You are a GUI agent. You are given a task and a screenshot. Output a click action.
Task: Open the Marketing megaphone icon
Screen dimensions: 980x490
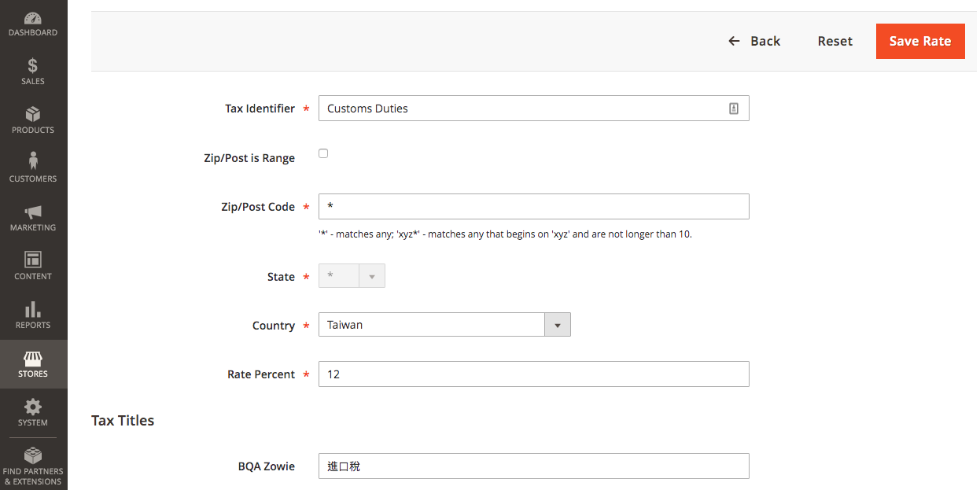pos(33,212)
